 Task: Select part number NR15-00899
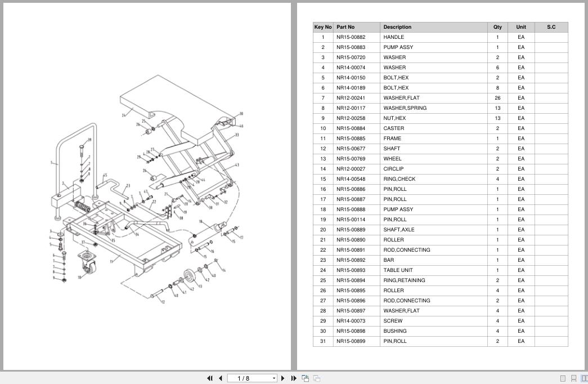pos(351,341)
